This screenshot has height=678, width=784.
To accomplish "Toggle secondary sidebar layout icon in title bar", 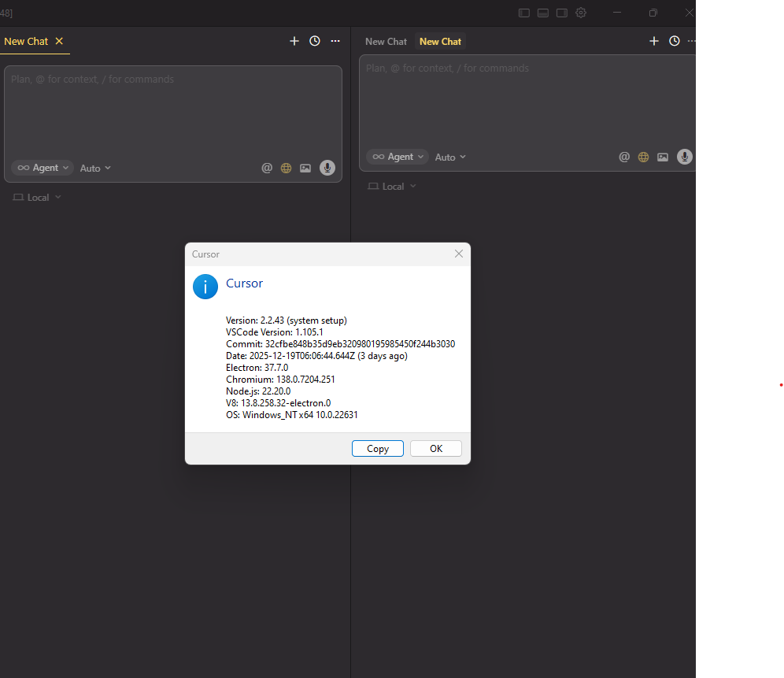I will [x=562, y=13].
